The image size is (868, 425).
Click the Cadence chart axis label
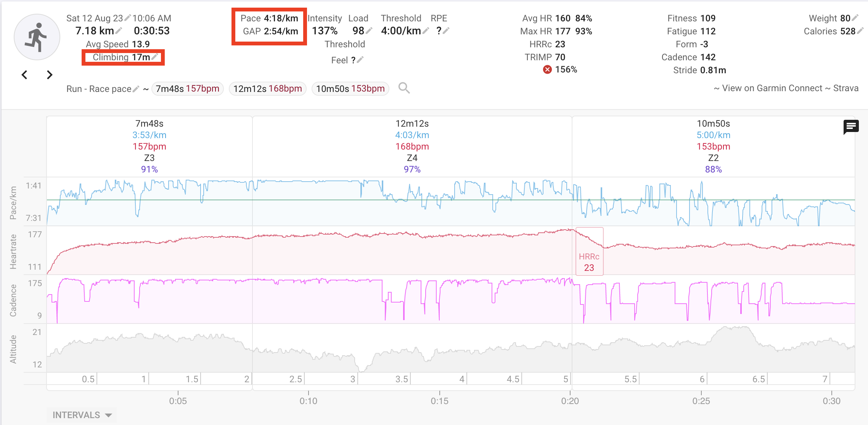pyautogui.click(x=13, y=300)
